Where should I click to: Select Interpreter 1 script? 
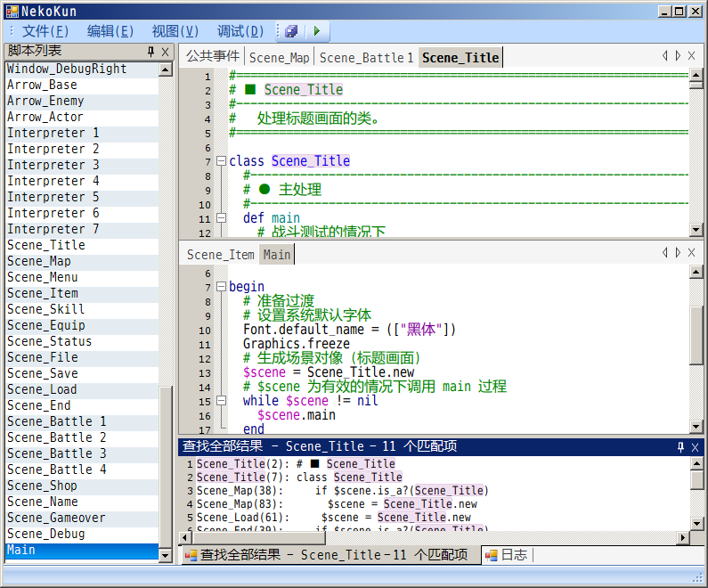(82, 134)
